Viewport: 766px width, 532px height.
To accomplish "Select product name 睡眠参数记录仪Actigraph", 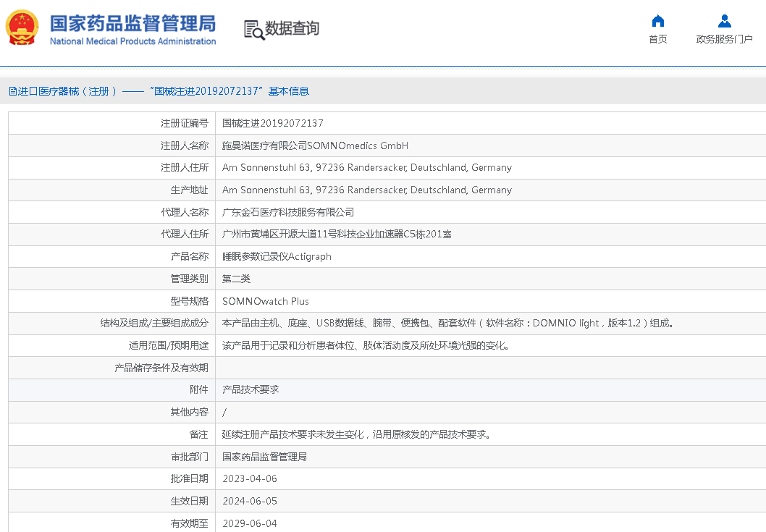I will coord(277,256).
